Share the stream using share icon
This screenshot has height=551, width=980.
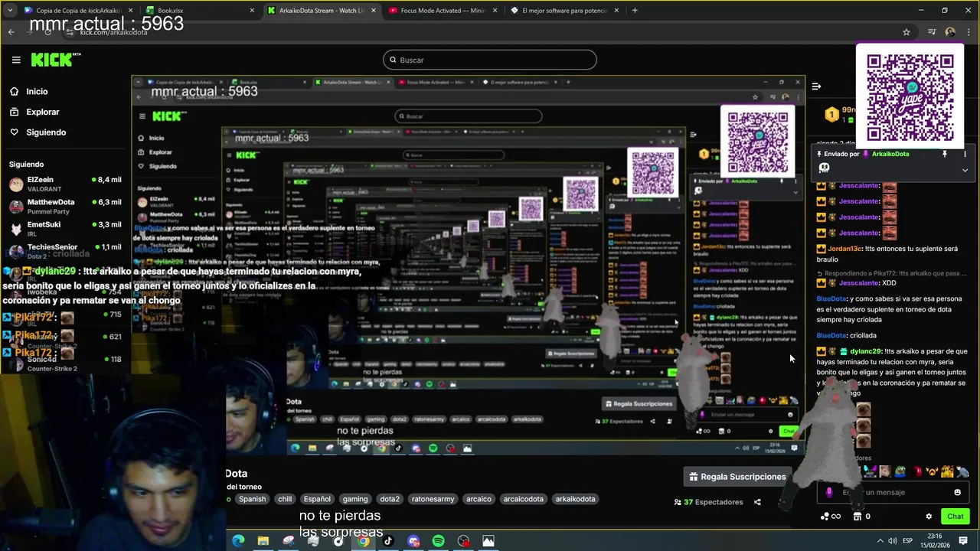757,502
